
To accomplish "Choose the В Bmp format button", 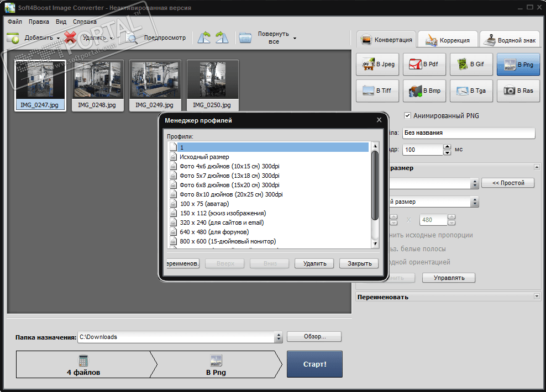I will (424, 91).
